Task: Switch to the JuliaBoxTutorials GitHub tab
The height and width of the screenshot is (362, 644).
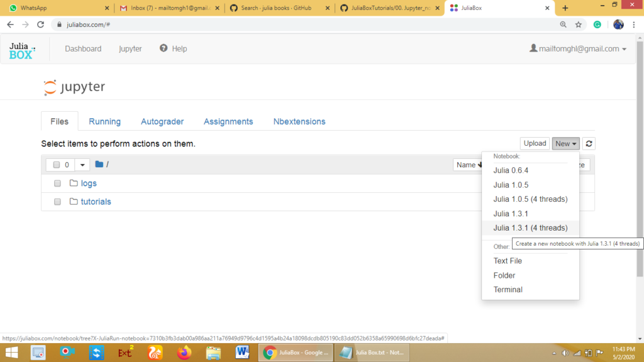Action: point(390,8)
